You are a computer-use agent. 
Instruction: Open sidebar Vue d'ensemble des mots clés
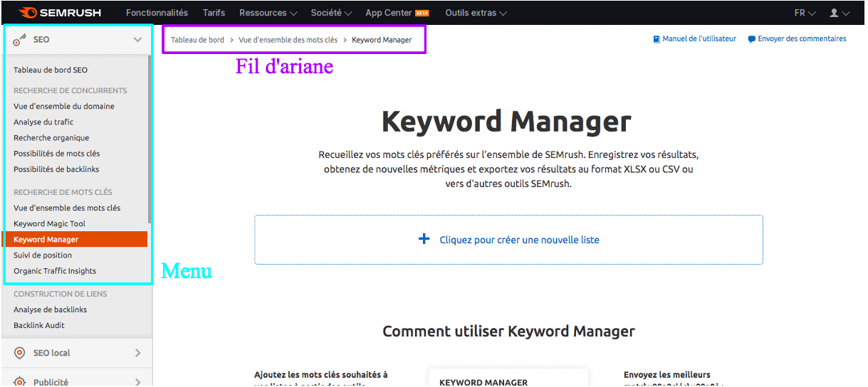pos(67,208)
